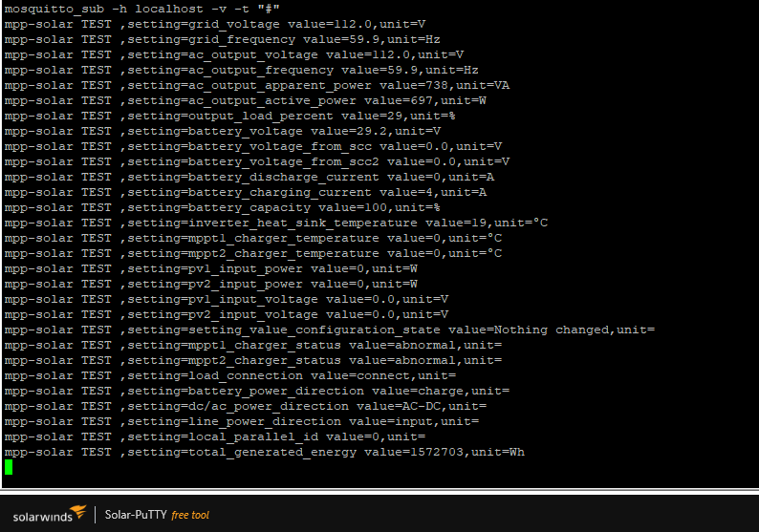Select the load_connection value=connect line
Viewport: 759px width, 532px height.
click(230, 375)
